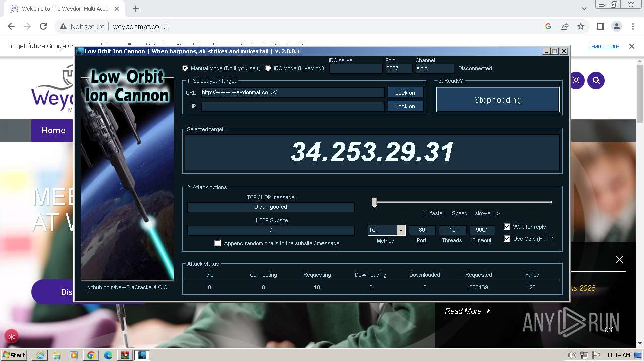Screen dimensions: 644x362
Task: Click the purple accessibility icon on the webpage
Action: (x=11, y=336)
